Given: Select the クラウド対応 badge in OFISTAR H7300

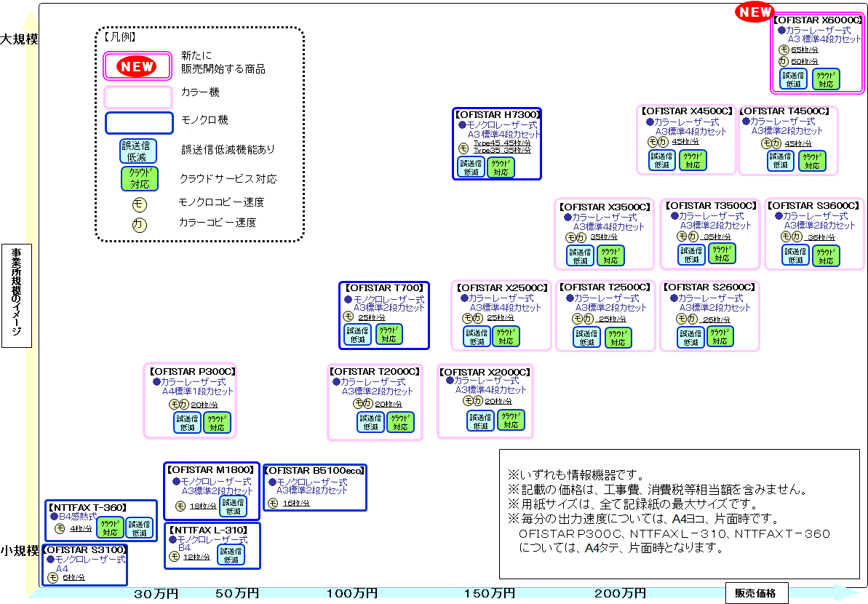Looking at the screenshot, I should pos(501,167).
